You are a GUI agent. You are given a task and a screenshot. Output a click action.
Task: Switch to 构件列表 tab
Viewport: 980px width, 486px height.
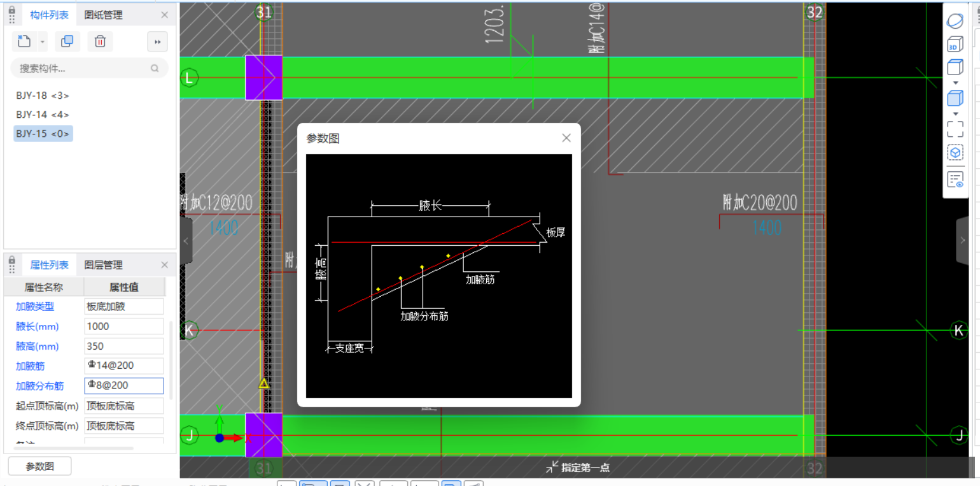tap(49, 15)
